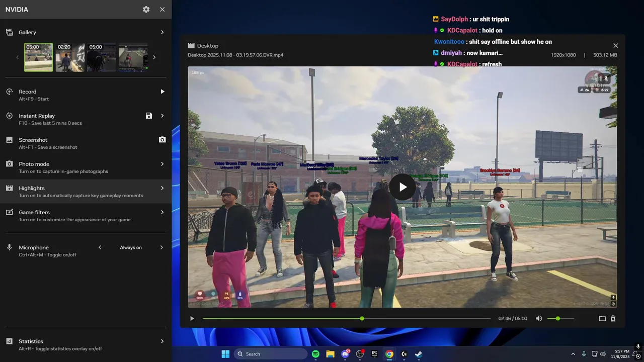Open Google Chrome from the taskbar
644x362 pixels.
(389, 354)
